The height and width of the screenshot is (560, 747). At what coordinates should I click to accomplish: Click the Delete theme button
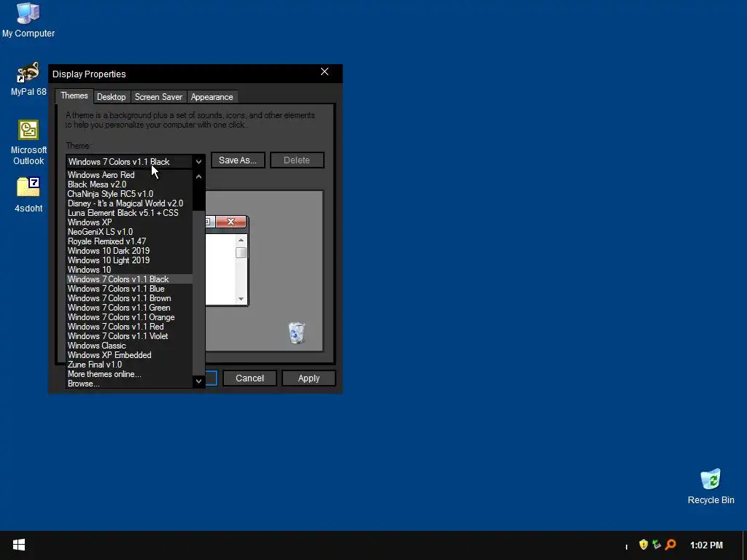297,160
